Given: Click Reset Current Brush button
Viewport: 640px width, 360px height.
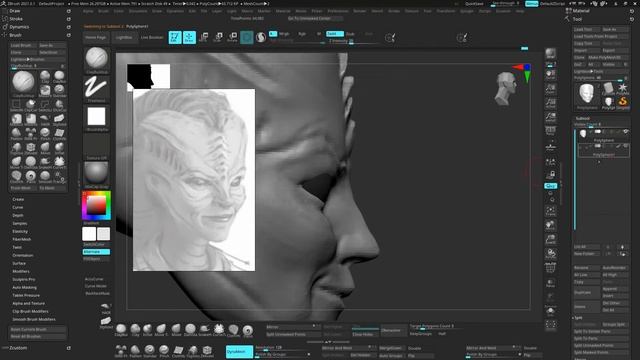Looking at the screenshot, I should pos(37,329).
